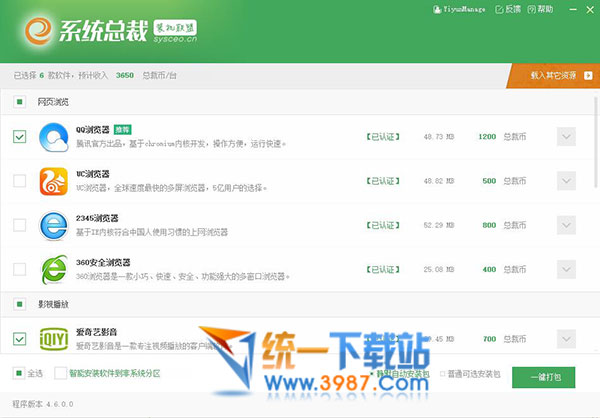The height and width of the screenshot is (418, 600).
Task: Toggle the 网页浏览 category checkbox
Action: tap(20, 102)
